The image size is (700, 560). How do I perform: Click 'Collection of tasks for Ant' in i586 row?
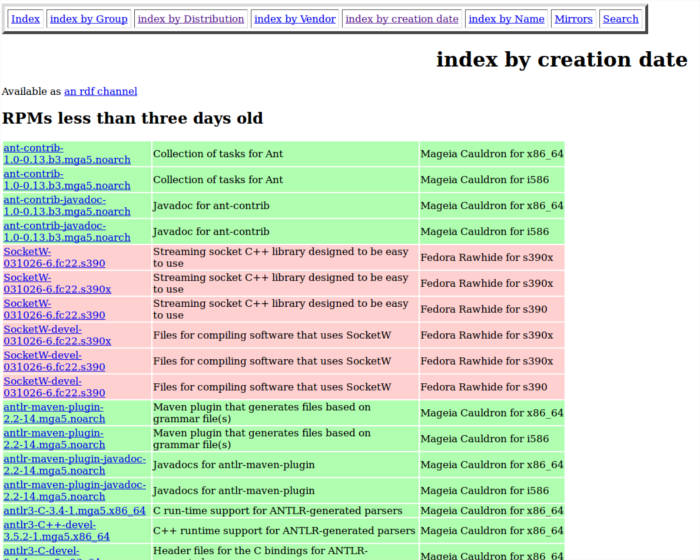(218, 180)
